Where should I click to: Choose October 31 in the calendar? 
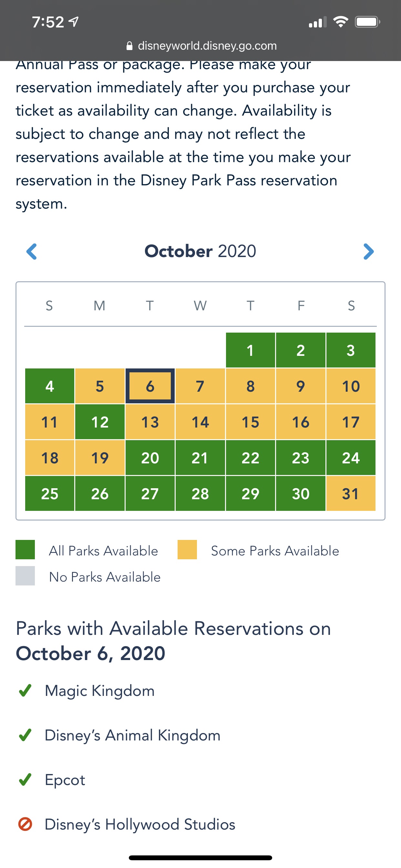(350, 494)
